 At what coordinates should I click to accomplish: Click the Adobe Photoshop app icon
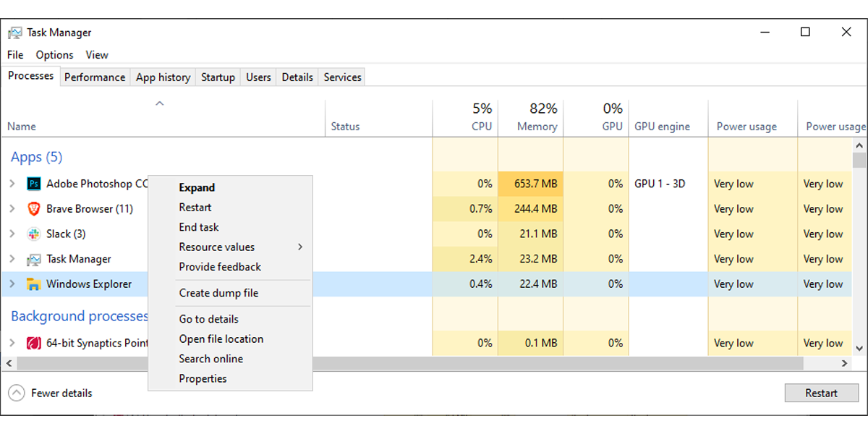(33, 184)
